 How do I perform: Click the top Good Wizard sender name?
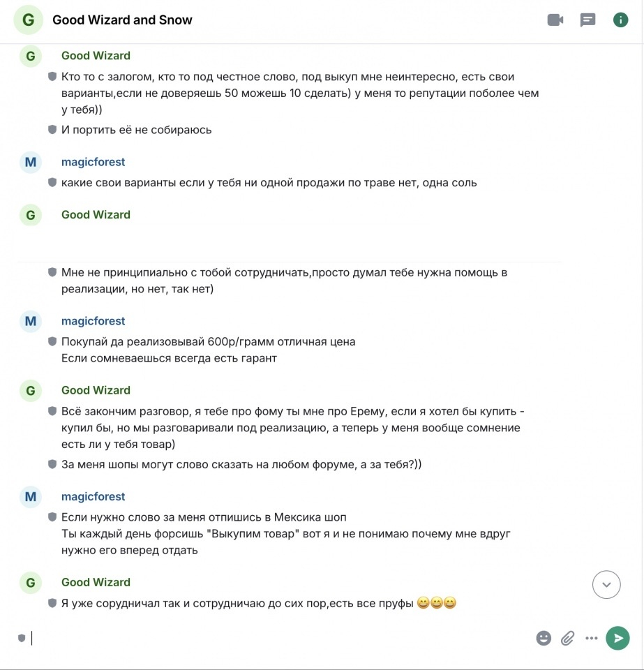pyautogui.click(x=96, y=56)
